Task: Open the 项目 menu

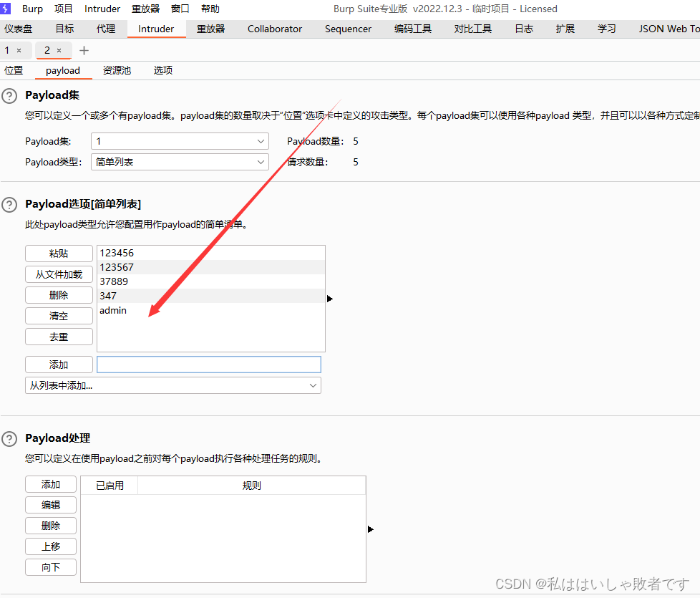Action: pos(64,9)
